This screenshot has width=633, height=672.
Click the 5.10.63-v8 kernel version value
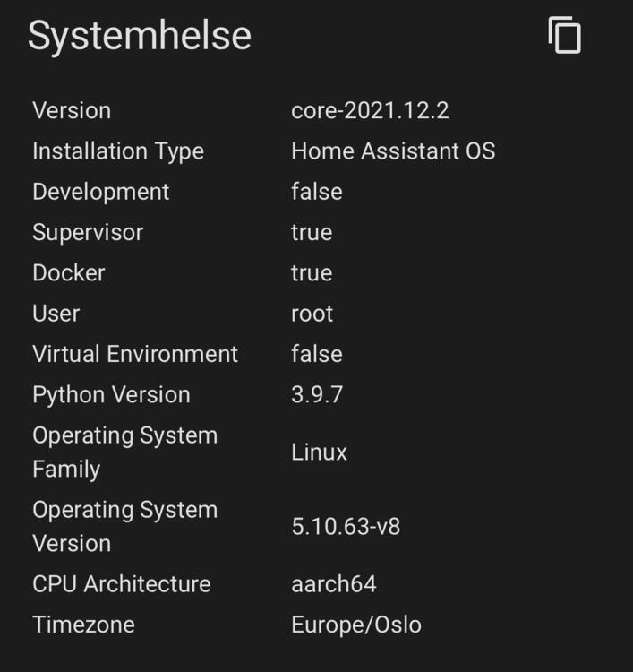click(346, 526)
